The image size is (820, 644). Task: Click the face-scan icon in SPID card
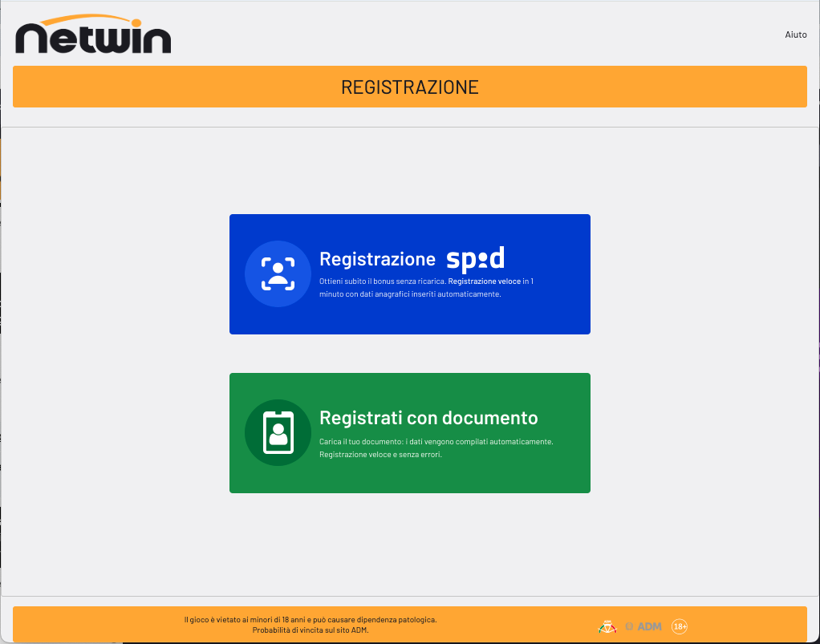tap(278, 274)
